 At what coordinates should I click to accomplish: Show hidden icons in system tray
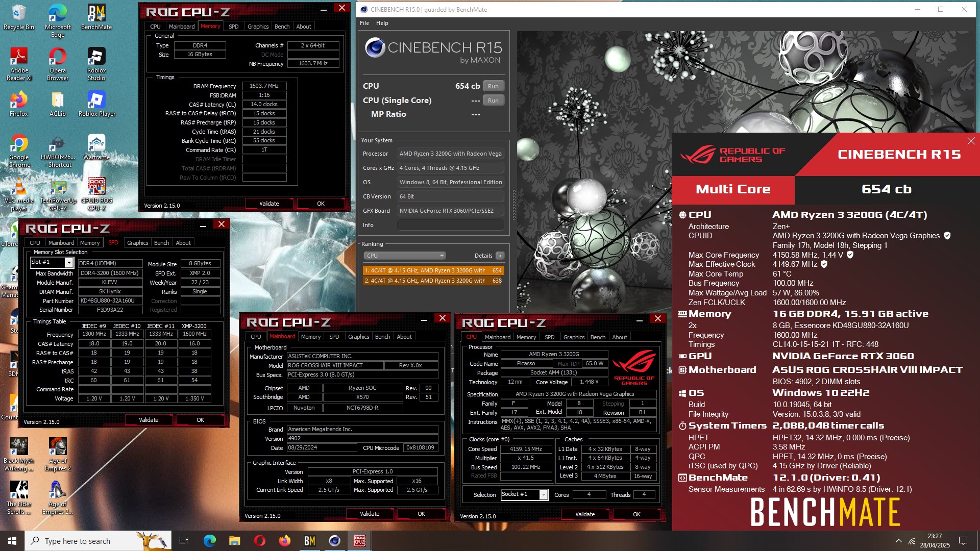(898, 541)
